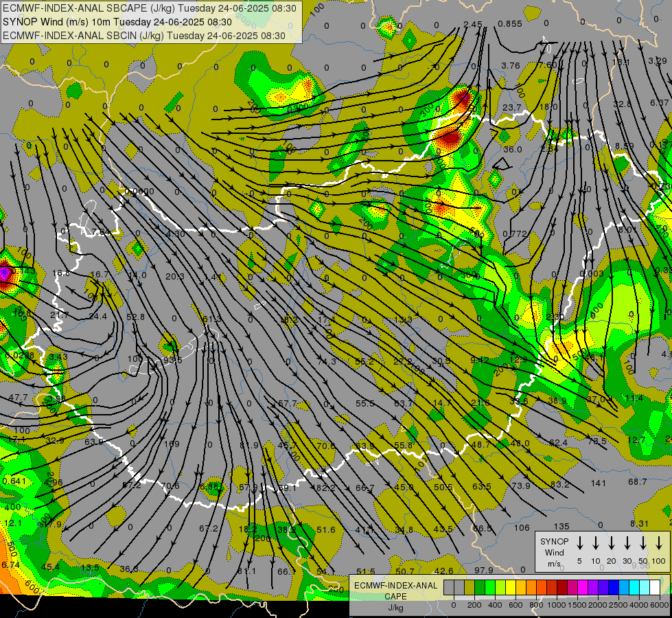Click the '6000' tick label on colorbar
The width and height of the screenshot is (672, 618).
[x=659, y=605]
